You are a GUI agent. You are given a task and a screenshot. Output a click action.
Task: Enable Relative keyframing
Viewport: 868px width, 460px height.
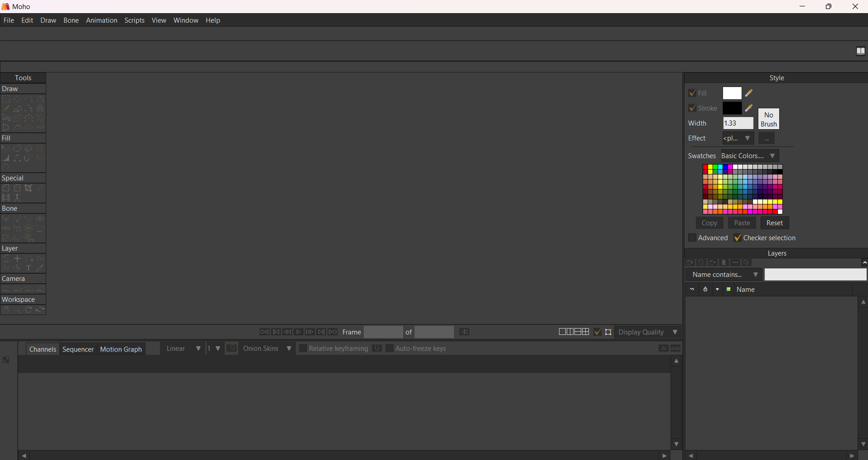point(303,349)
